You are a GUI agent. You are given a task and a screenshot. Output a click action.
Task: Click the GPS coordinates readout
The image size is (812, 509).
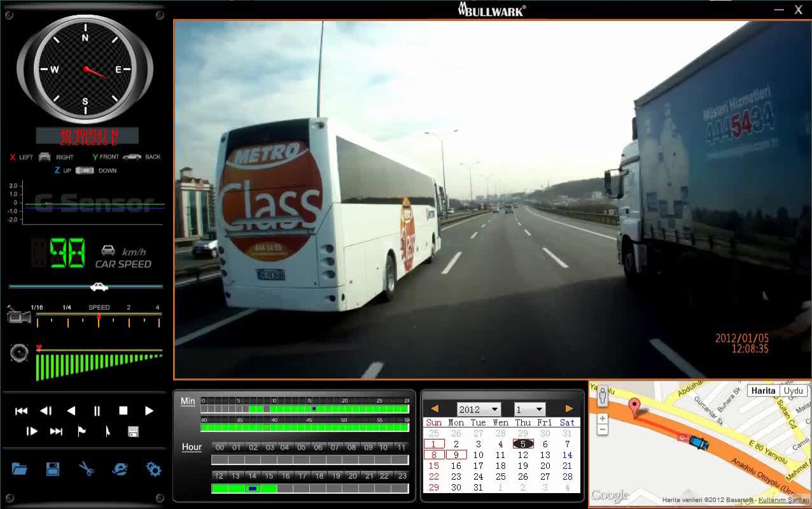[x=87, y=136]
